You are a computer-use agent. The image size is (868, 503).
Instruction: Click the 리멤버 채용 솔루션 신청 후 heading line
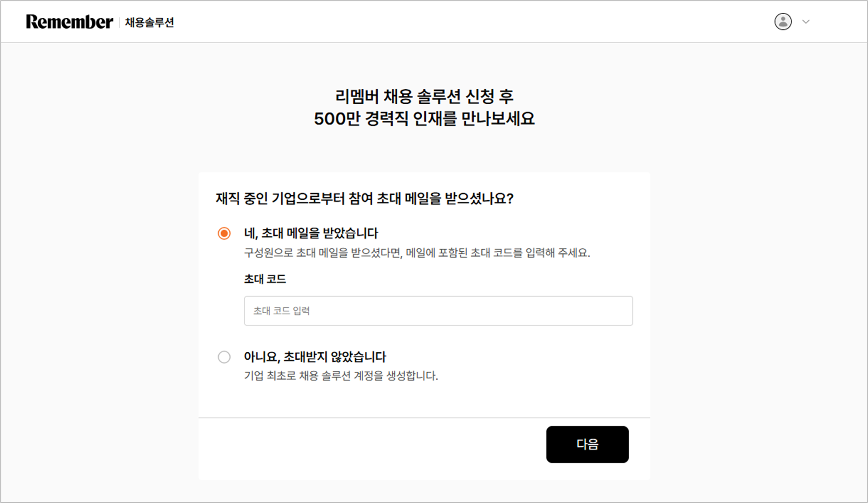(424, 96)
